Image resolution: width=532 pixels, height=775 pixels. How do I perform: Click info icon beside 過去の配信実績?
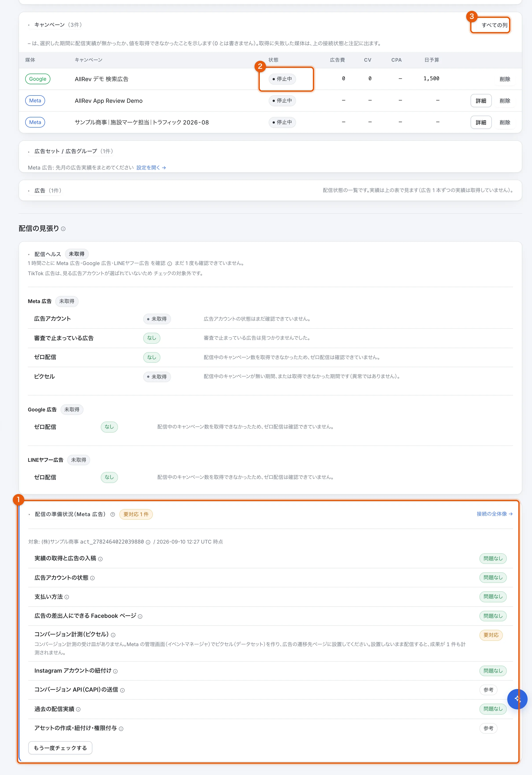click(78, 709)
